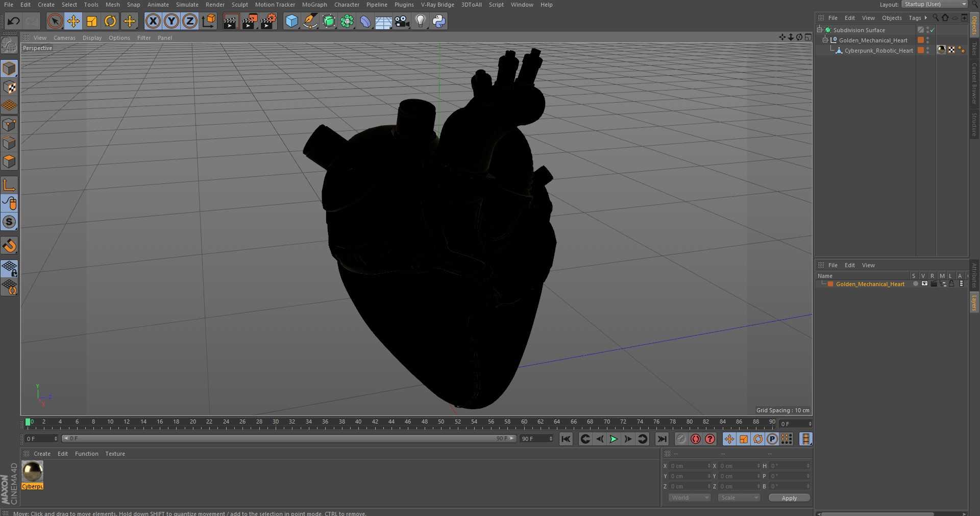The height and width of the screenshot is (516, 980).
Task: Click the green Subdivision Surface generator icon
Action: (x=329, y=21)
